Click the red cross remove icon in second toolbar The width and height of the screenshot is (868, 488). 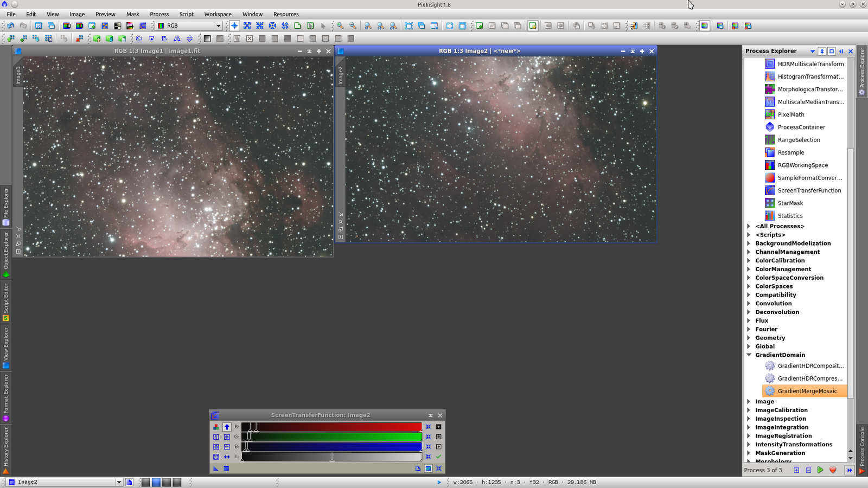80,38
